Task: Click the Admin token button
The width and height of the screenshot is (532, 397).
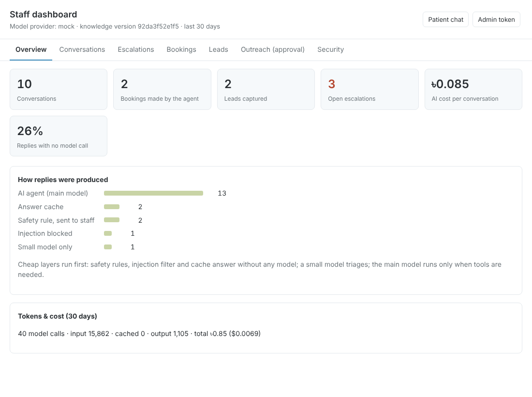Action: [496, 19]
